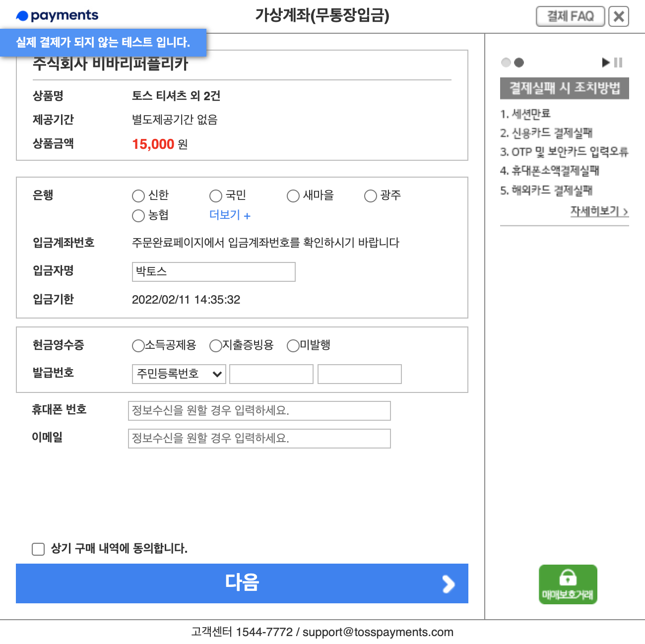Screen dimensions: 645x644
Task: Click 3. OTP 및 보안카드 입력오류 item
Action: (564, 152)
